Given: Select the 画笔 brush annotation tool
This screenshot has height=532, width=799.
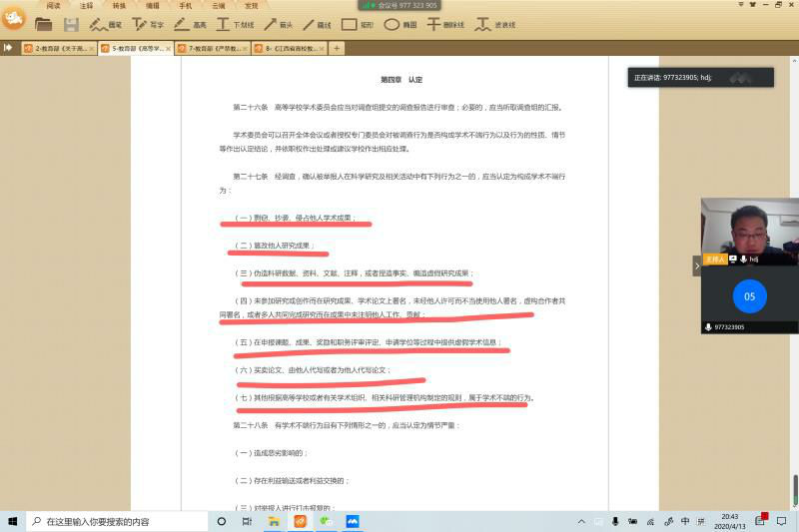Looking at the screenshot, I should 105,24.
